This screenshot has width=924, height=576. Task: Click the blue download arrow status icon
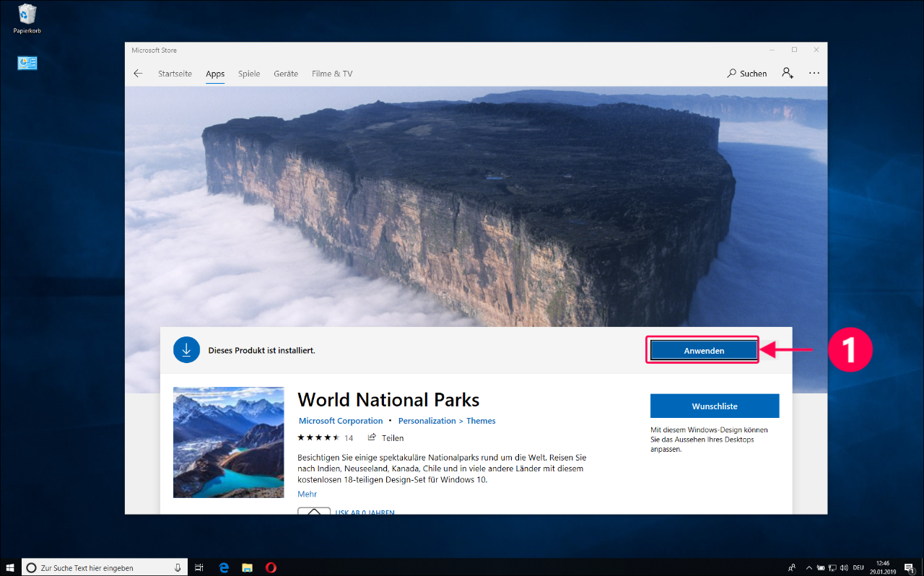pos(186,349)
